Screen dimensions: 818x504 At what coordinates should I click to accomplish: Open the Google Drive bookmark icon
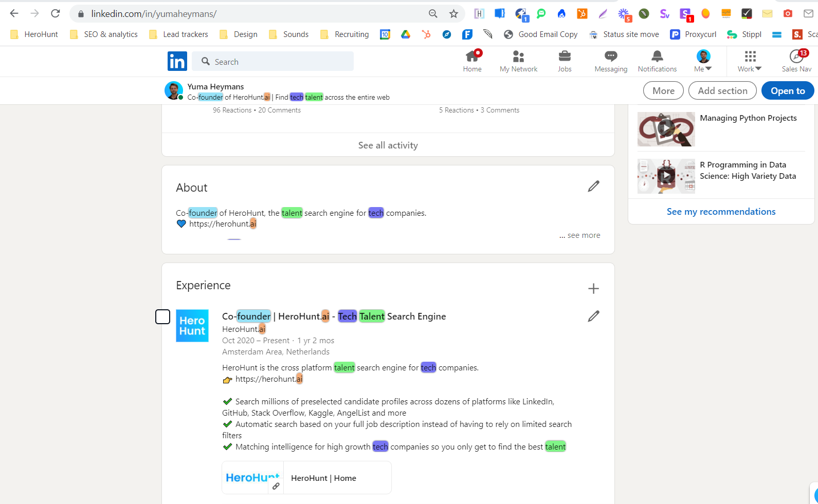(406, 34)
